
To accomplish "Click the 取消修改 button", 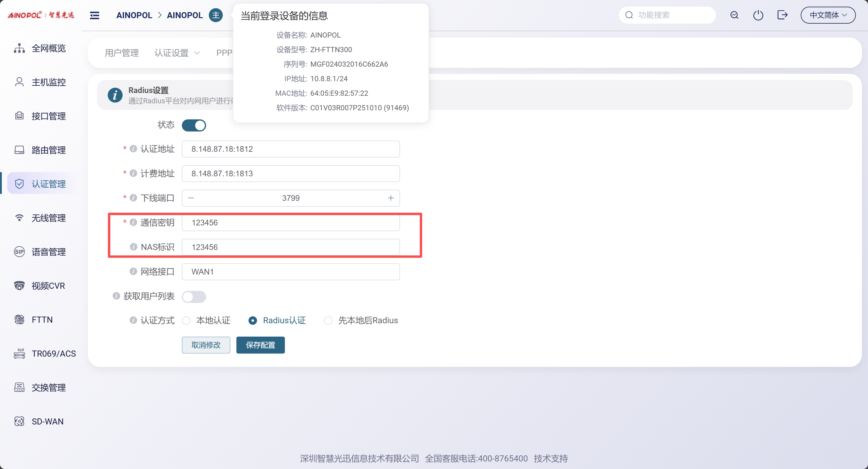I will click(x=206, y=345).
